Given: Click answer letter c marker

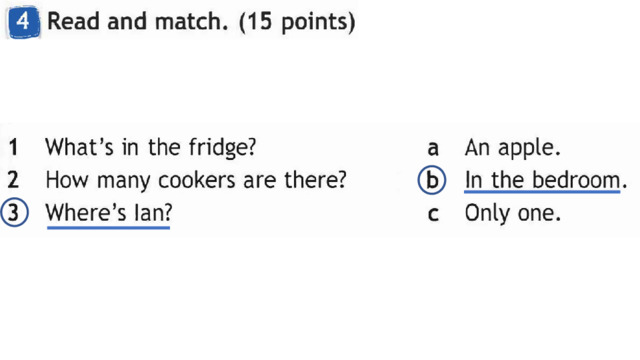Looking at the screenshot, I should 433,214.
